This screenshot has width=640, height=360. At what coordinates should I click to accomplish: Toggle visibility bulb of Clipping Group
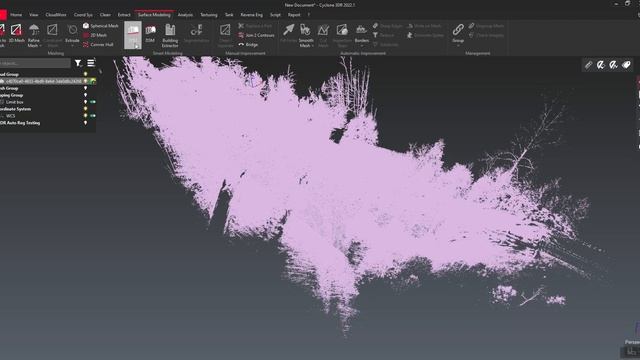[x=85, y=95]
